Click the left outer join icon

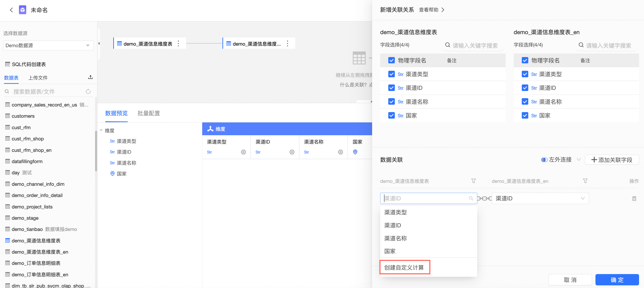(544, 160)
